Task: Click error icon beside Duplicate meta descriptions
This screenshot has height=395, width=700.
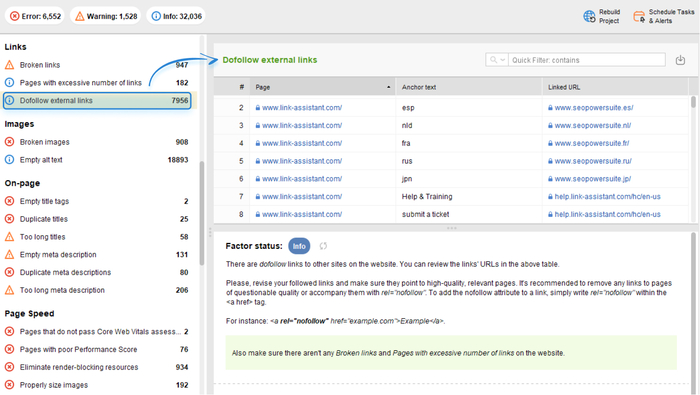Action: (x=9, y=272)
